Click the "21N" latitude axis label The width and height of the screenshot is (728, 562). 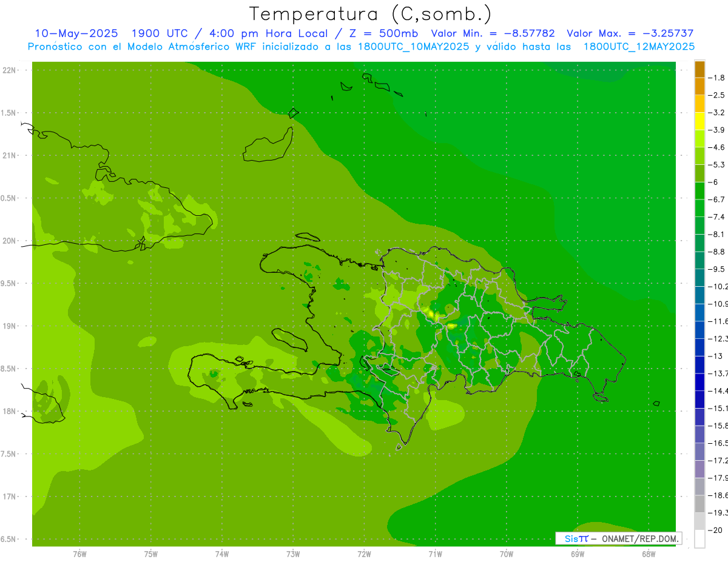click(x=10, y=155)
